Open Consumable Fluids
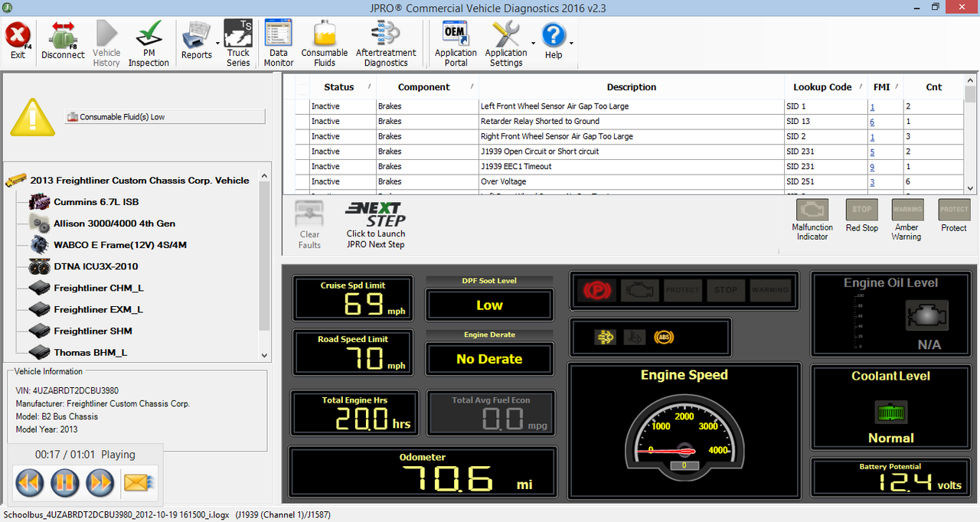This screenshot has height=522, width=980. [325, 44]
